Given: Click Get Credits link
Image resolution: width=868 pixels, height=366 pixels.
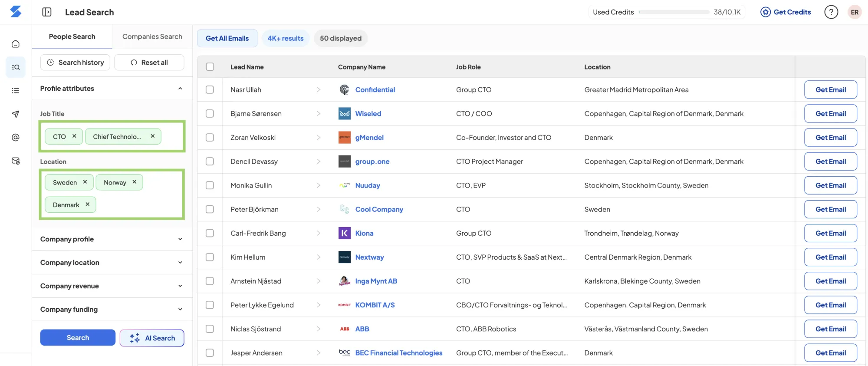Looking at the screenshot, I should 786,12.
